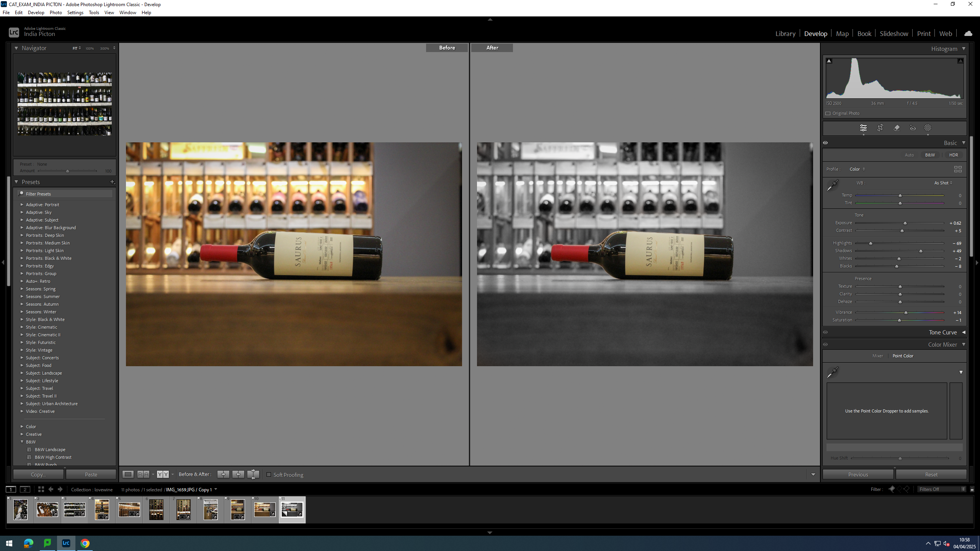Toggle the filter lock switch

tap(972, 489)
